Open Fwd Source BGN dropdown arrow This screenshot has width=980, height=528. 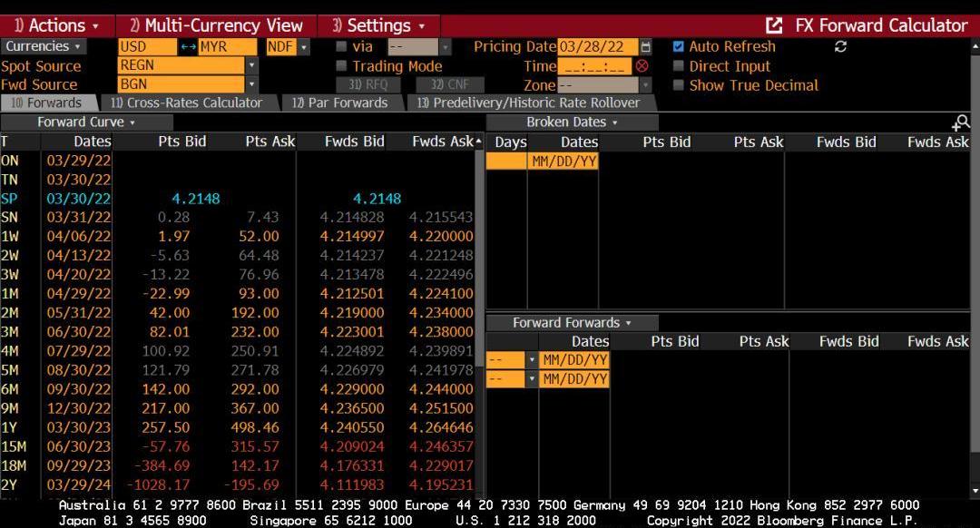coord(251,84)
